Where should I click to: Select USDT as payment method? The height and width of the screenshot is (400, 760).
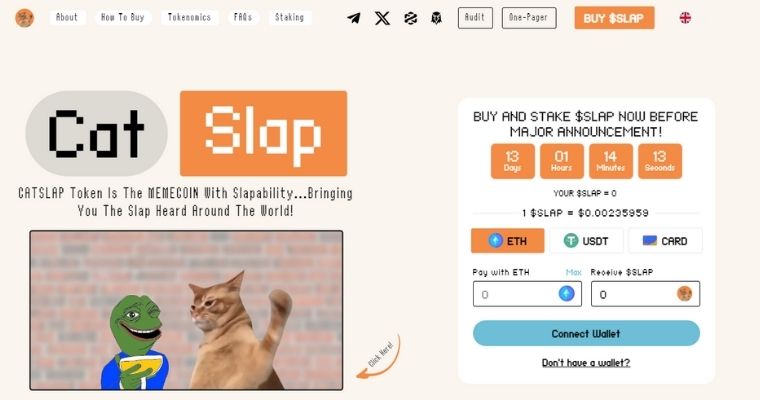point(586,240)
